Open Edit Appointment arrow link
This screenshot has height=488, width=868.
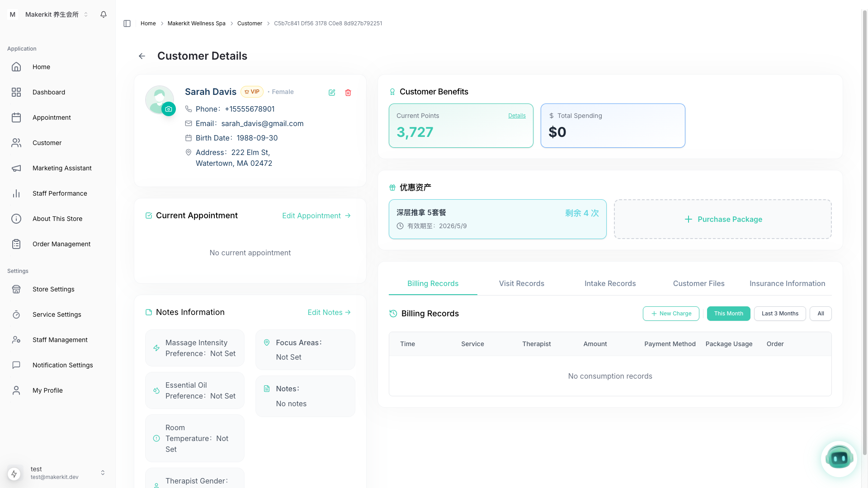[x=316, y=216]
